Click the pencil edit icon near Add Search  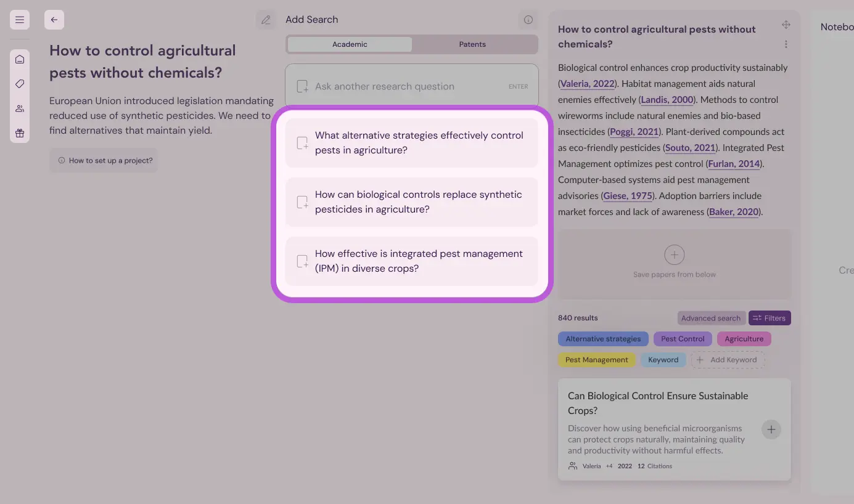(x=266, y=19)
